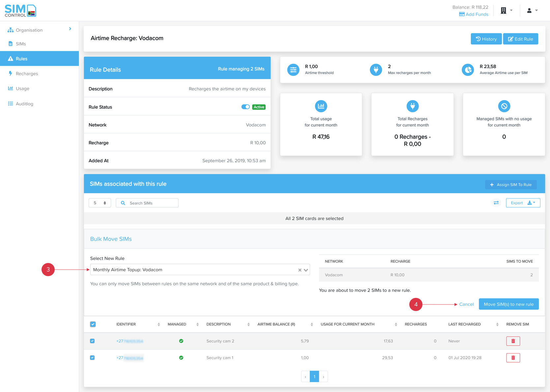Uncheck the Security cam 2 row checkbox
Screen dimensions: 550x392
coord(92,341)
